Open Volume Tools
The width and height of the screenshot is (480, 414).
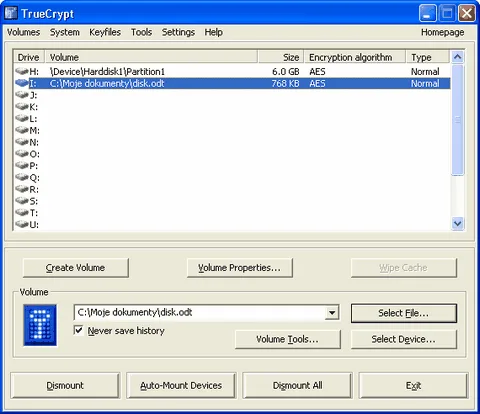click(288, 339)
